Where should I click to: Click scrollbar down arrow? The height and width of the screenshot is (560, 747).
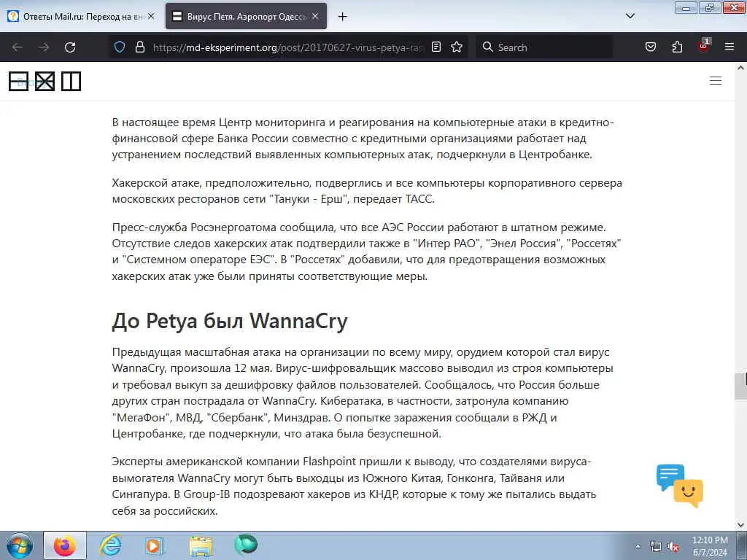740,525
